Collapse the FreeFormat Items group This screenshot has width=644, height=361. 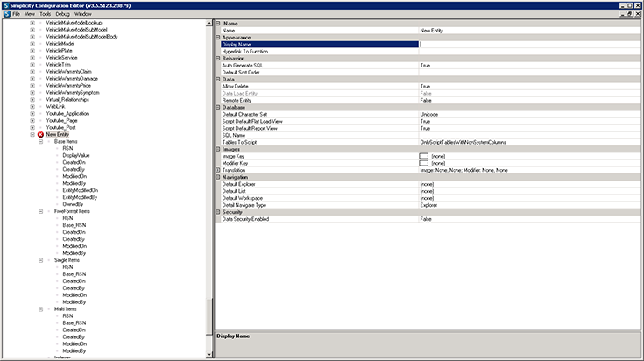click(x=40, y=211)
